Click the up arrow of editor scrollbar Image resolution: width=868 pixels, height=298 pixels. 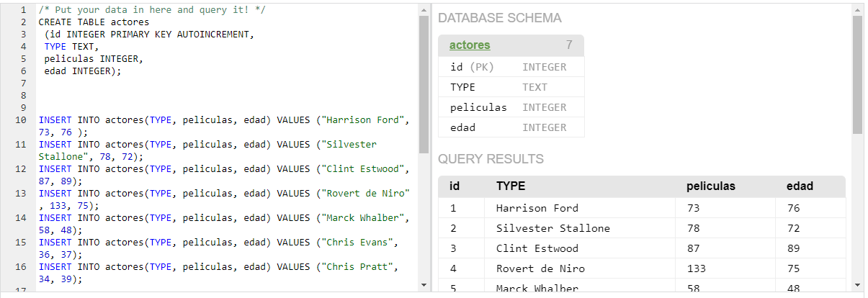click(x=424, y=9)
